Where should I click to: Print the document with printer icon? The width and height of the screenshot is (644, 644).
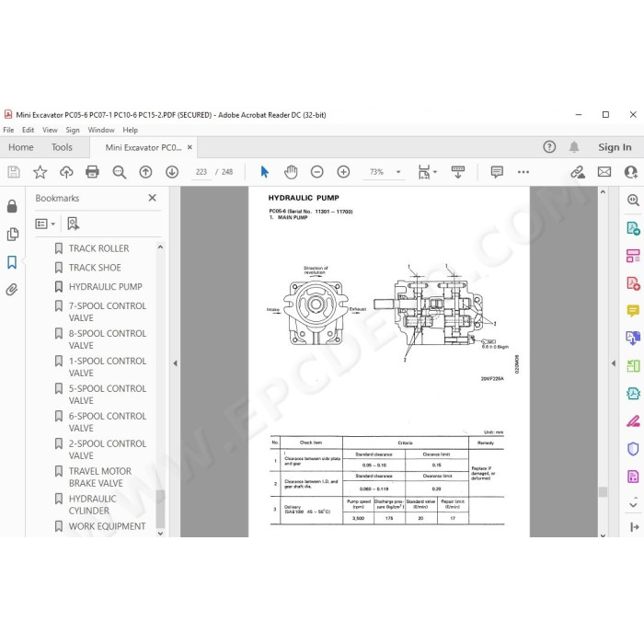tap(92, 172)
